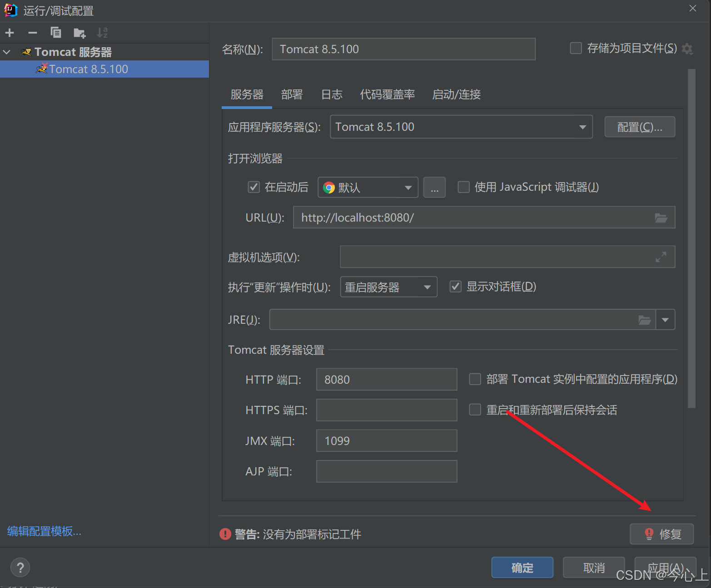Enable 存储为项目文件 checkbox
Screen dimensions: 711x588
click(576, 48)
